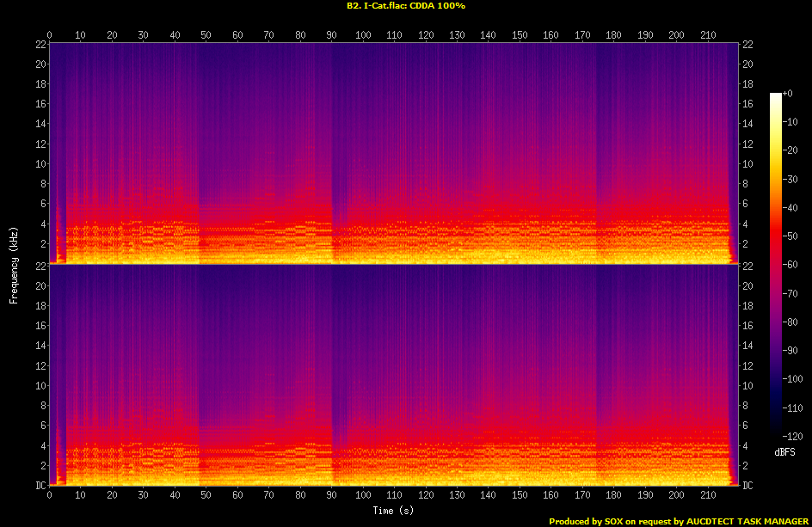812x527 pixels.
Task: Click the "100" tick on the top time axis
Action: [363, 35]
